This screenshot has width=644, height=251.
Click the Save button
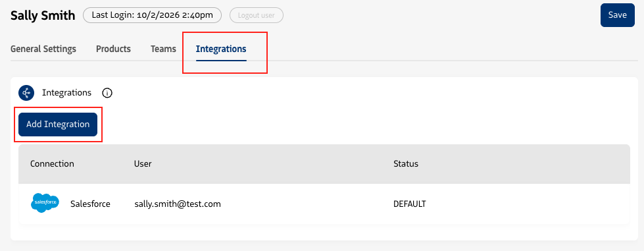tap(617, 15)
